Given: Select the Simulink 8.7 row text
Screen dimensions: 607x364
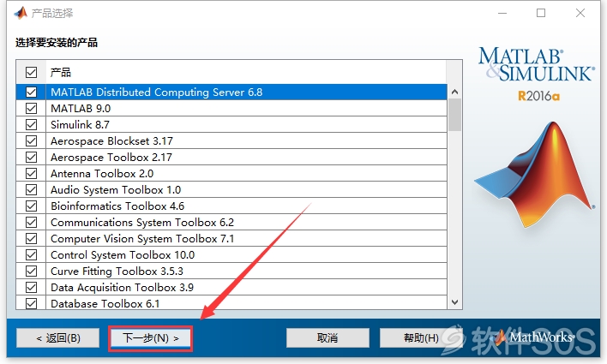Looking at the screenshot, I should tap(80, 124).
